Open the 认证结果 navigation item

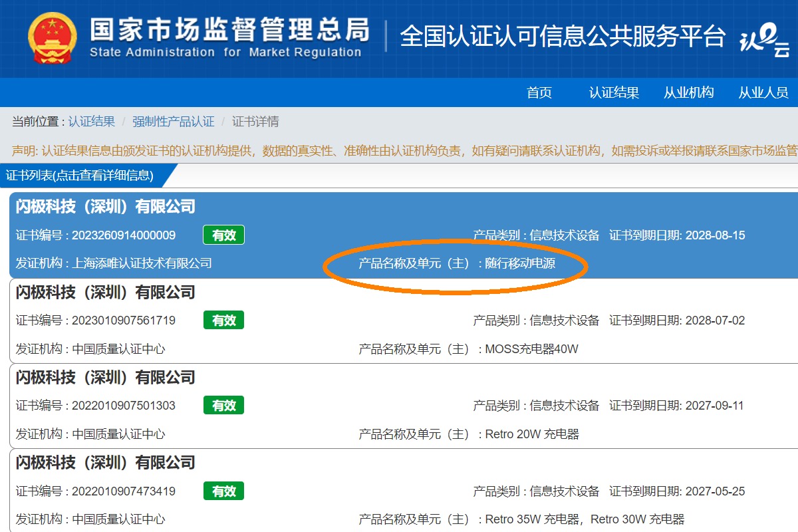(614, 92)
